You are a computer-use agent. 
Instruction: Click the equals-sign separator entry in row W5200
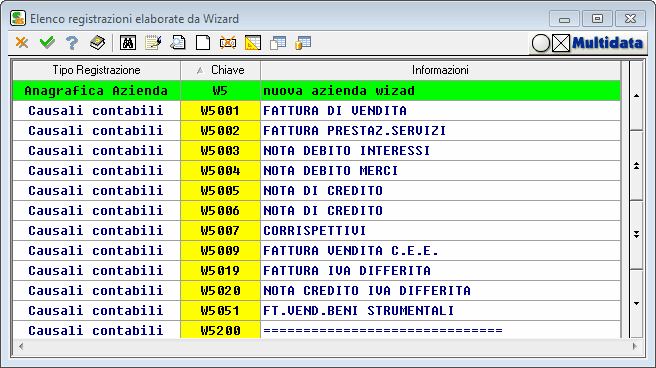(440, 330)
